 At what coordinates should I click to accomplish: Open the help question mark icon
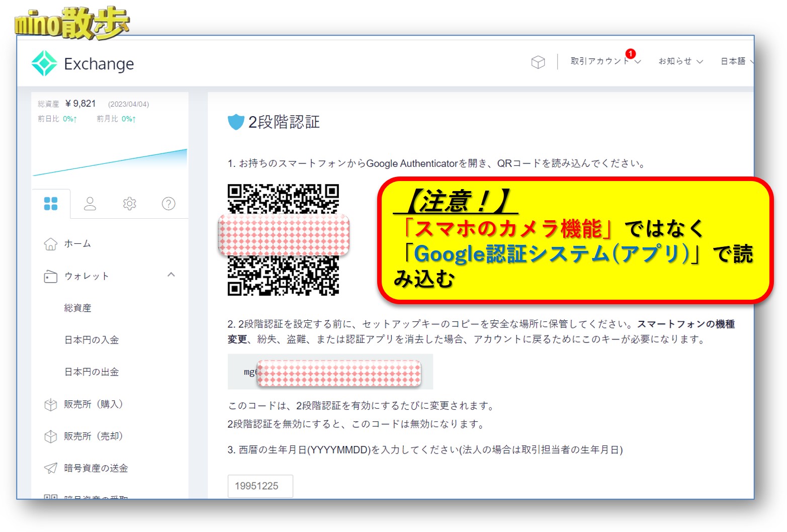click(168, 204)
